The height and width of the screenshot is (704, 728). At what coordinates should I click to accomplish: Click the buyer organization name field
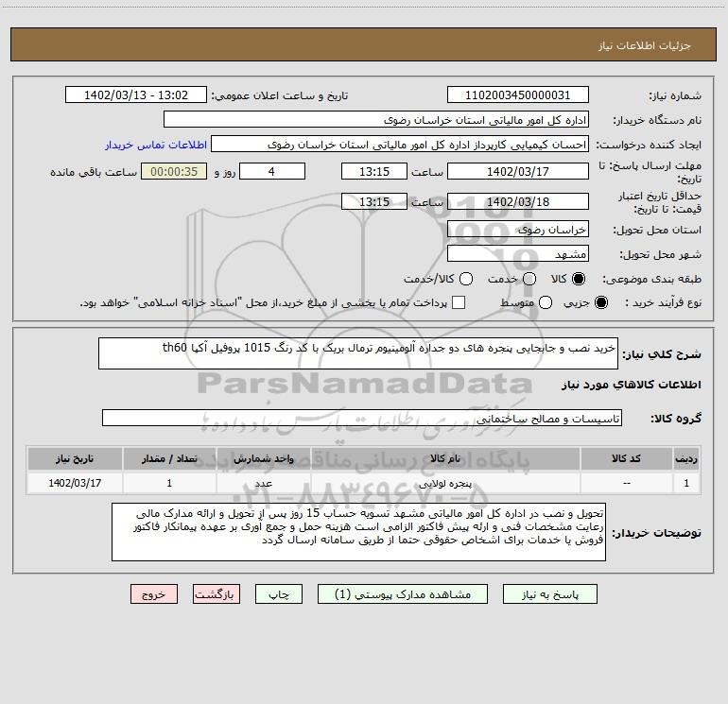(376, 119)
